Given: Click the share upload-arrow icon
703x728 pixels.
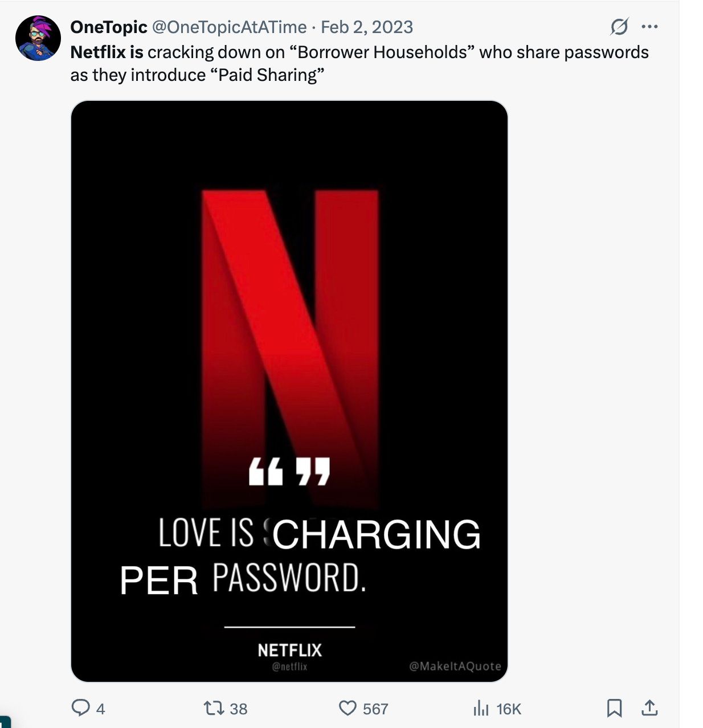Looking at the screenshot, I should (649, 708).
